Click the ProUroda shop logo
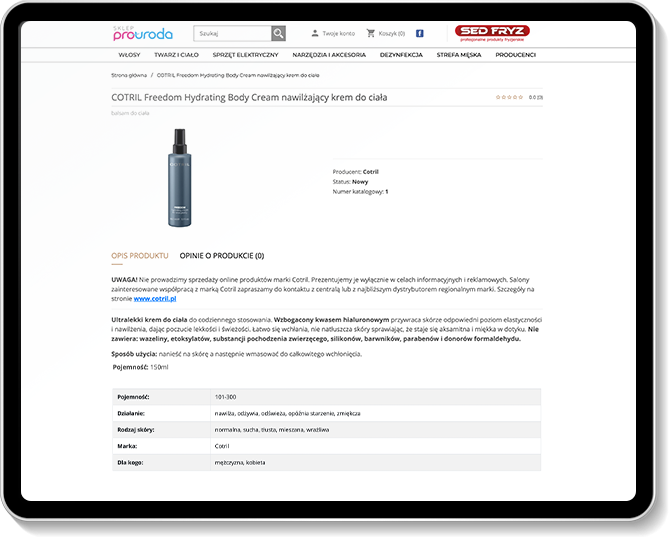 [x=142, y=33]
